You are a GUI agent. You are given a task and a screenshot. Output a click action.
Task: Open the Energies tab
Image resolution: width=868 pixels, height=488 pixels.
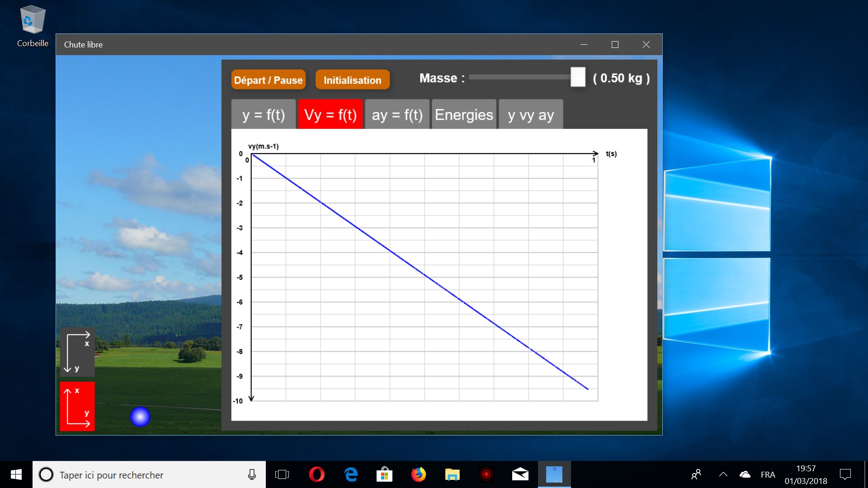(464, 115)
